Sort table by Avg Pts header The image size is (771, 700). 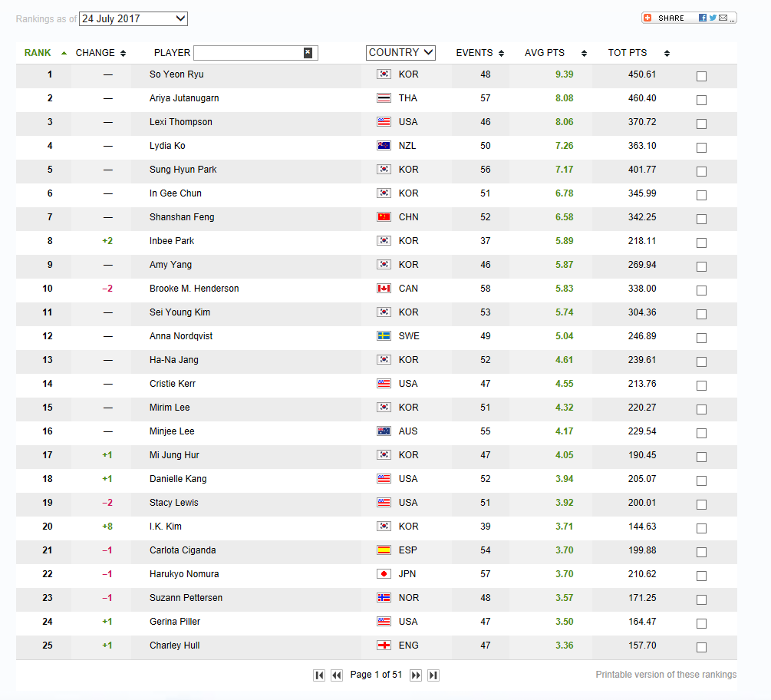point(545,53)
